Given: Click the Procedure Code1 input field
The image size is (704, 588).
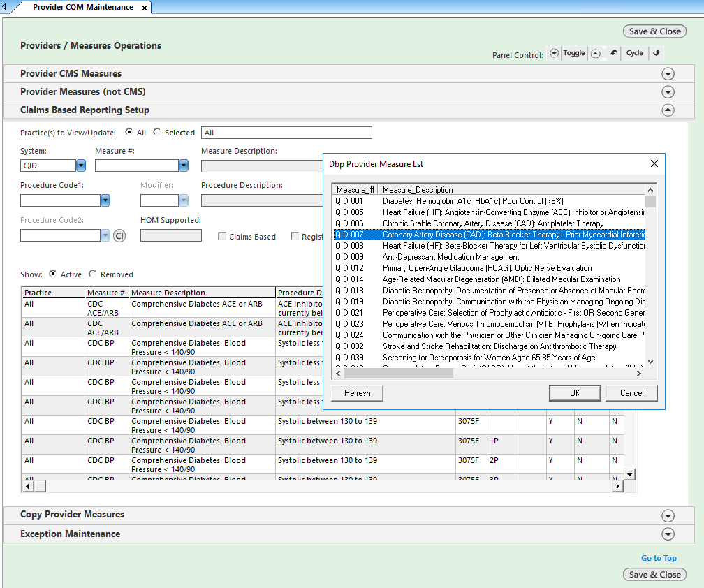Looking at the screenshot, I should click(x=60, y=200).
